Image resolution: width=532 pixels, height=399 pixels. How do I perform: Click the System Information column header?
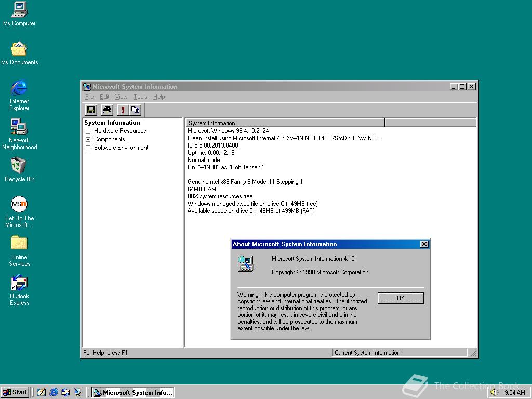285,123
